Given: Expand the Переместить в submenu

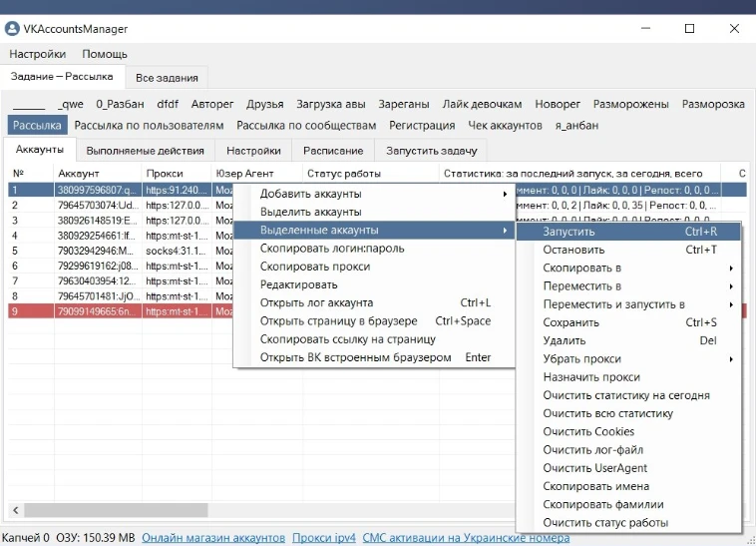Looking at the screenshot, I should pos(628,286).
